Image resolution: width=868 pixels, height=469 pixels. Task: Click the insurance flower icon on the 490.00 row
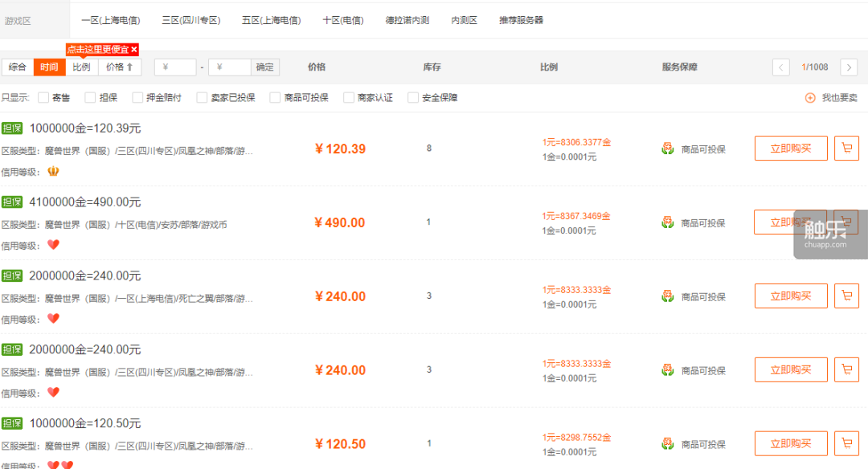(668, 223)
